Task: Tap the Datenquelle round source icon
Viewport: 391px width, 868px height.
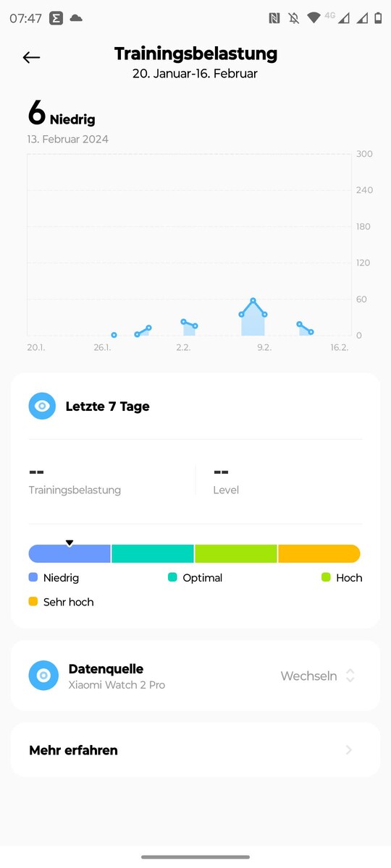Action: (43, 676)
